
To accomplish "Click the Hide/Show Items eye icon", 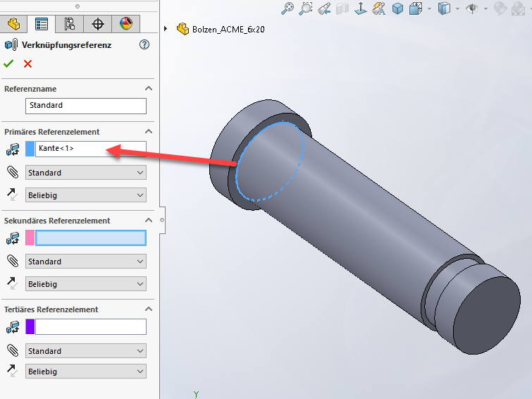I will (x=471, y=8).
